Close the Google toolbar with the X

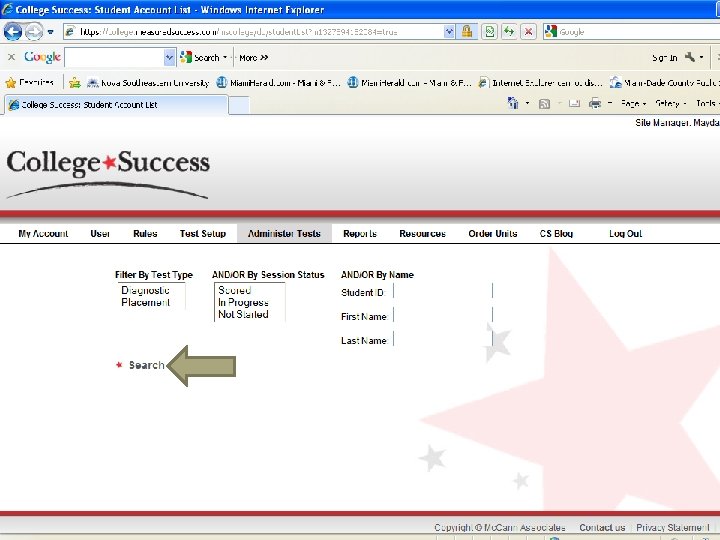(11, 57)
